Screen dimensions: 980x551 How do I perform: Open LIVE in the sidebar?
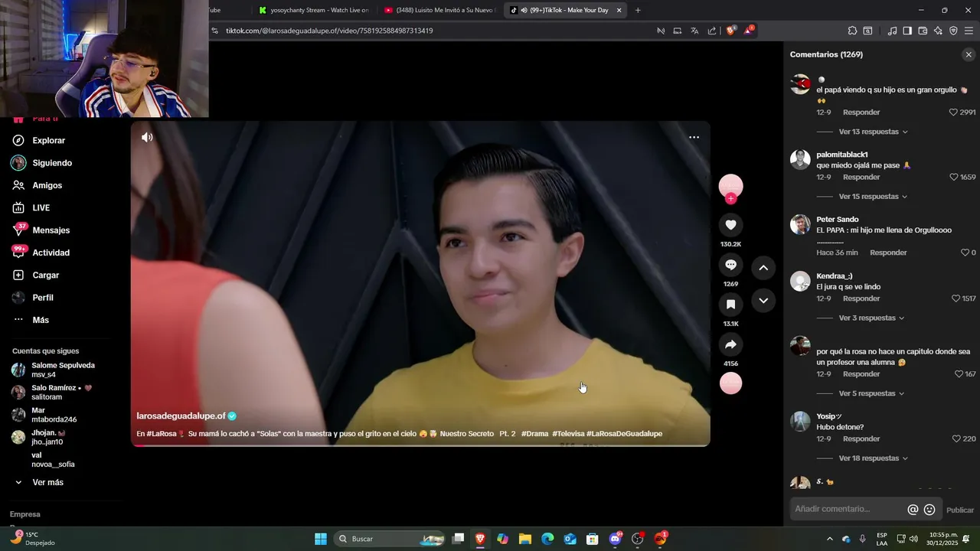tap(41, 208)
